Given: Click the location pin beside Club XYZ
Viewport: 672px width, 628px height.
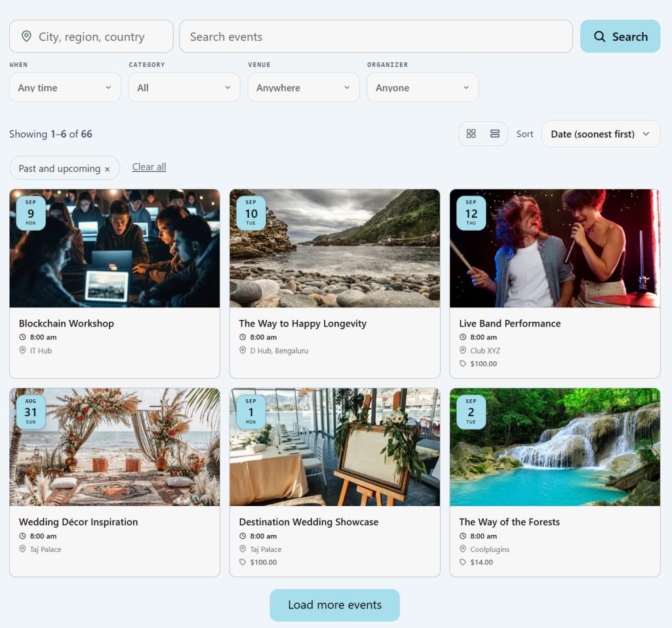Looking at the screenshot, I should click(x=463, y=351).
